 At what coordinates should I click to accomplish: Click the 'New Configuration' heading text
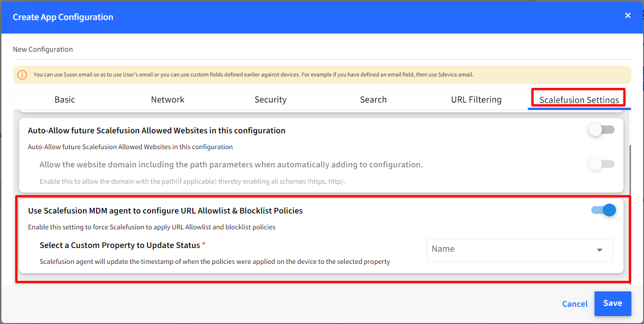[43, 49]
